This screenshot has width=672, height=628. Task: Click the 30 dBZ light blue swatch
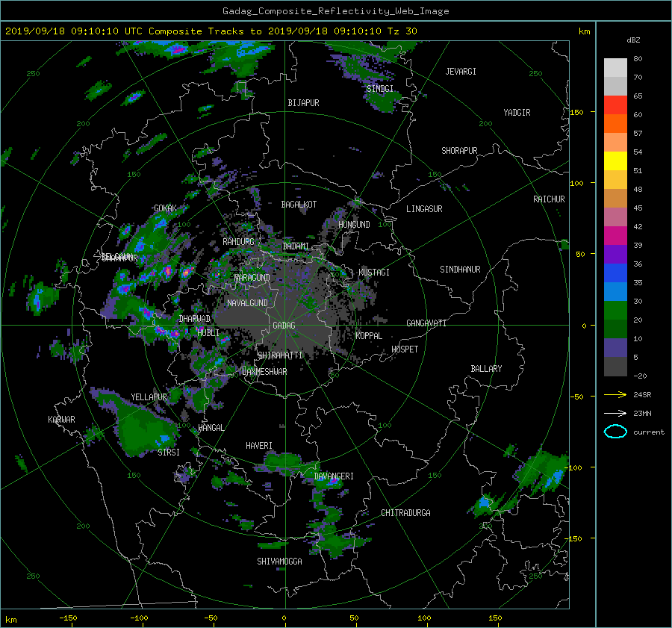[x=615, y=291]
